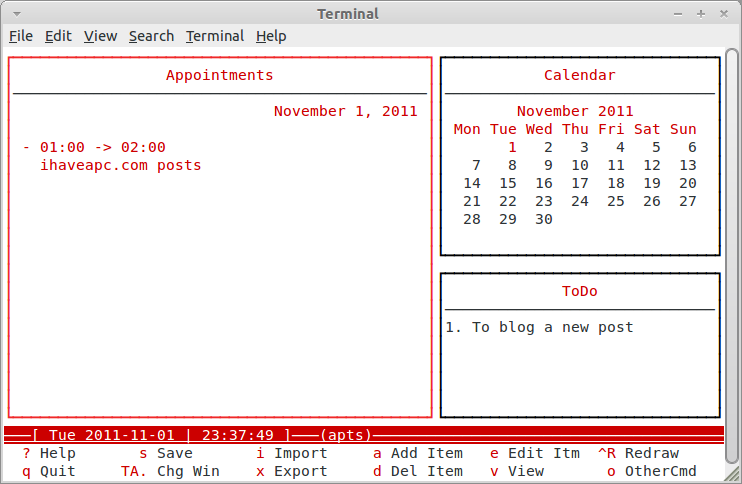The image size is (742, 484).
Task: Select day 30 in the calendar
Action: coord(544,219)
